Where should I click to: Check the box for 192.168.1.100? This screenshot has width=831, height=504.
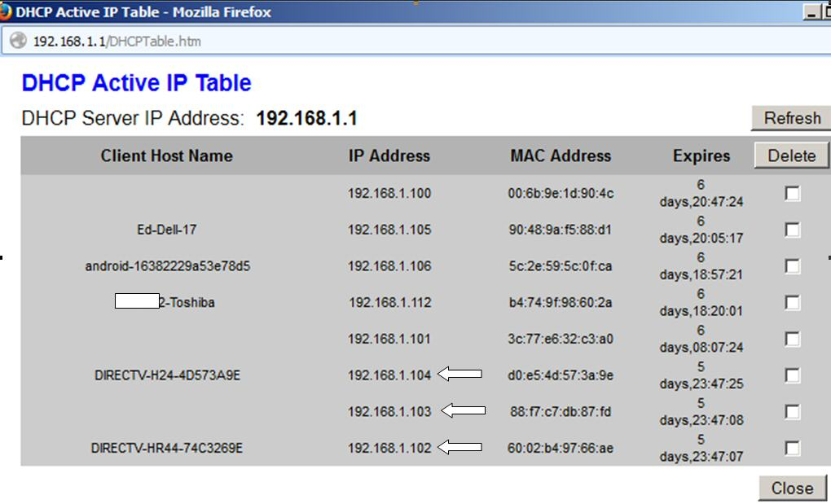[792, 194]
